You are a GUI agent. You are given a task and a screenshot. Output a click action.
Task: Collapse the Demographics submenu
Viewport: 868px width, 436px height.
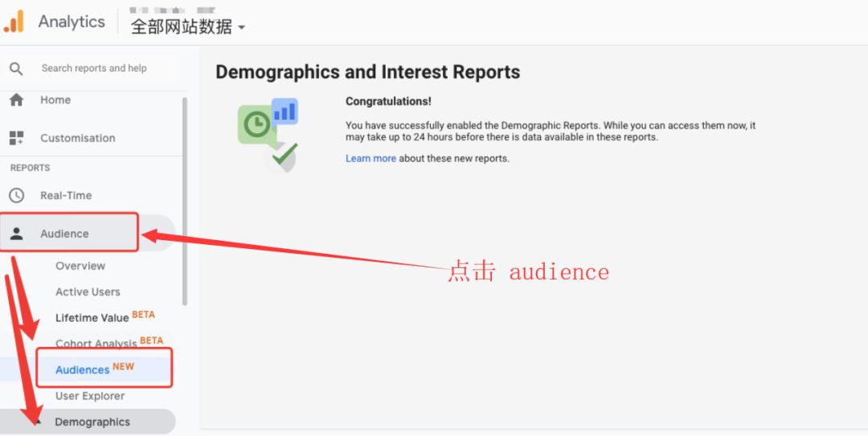[92, 422]
